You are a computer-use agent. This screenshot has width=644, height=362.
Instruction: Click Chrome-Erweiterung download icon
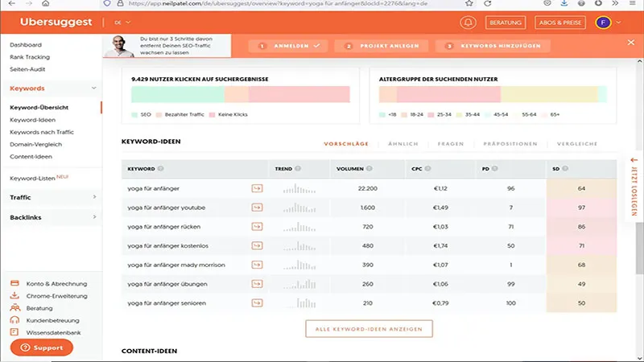pyautogui.click(x=14, y=295)
